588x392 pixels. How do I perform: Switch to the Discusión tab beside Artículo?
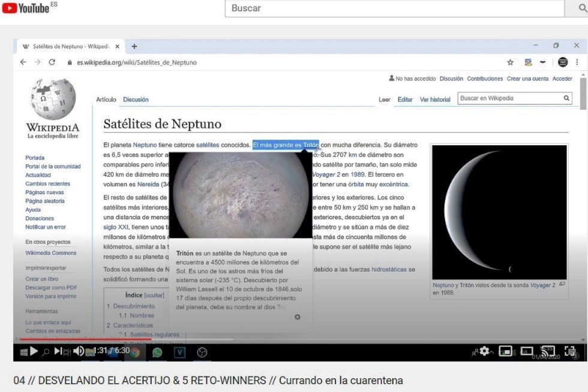[135, 99]
